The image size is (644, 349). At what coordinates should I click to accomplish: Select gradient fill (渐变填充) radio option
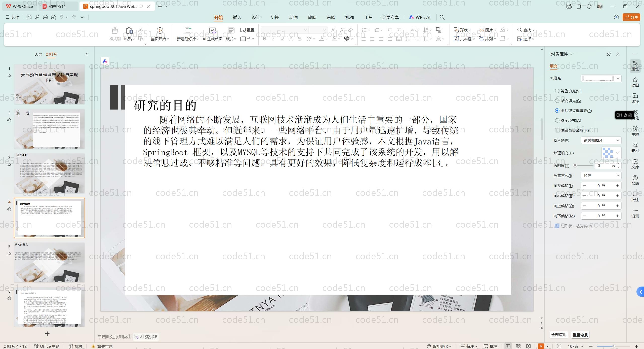[557, 101]
